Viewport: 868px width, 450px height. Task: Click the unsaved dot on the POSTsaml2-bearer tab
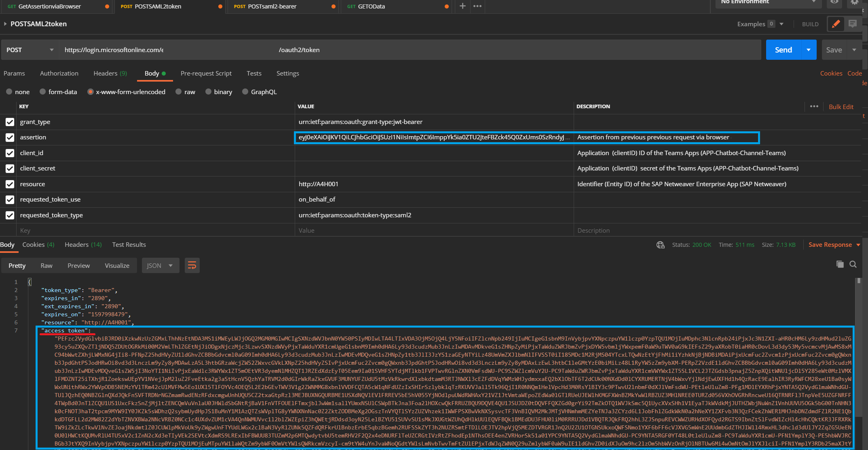(x=333, y=6)
